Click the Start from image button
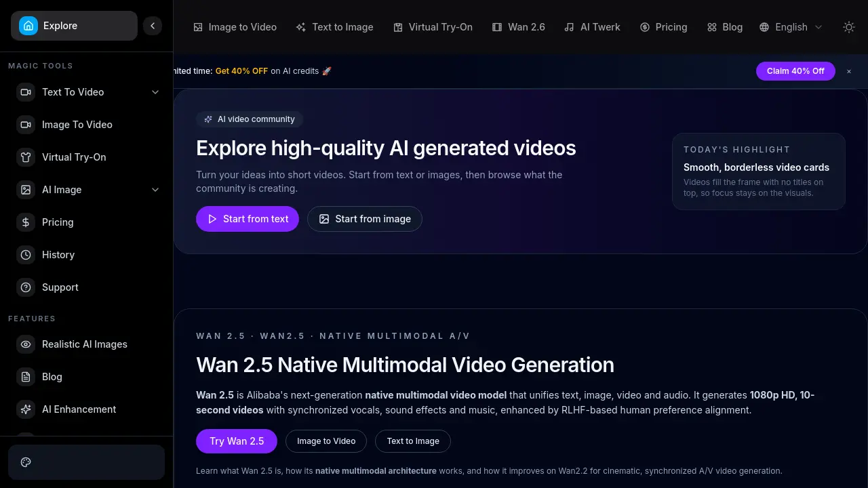868x488 pixels. pyautogui.click(x=365, y=219)
